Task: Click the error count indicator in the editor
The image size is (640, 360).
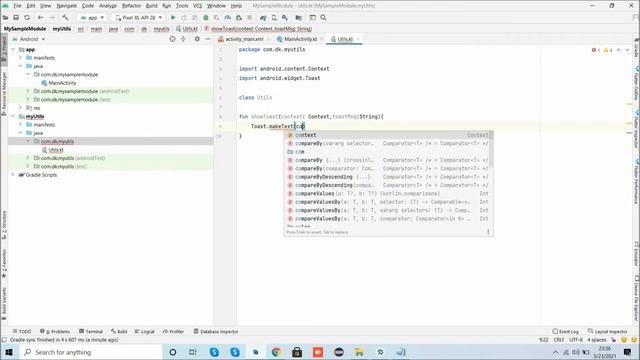Action: point(596,50)
